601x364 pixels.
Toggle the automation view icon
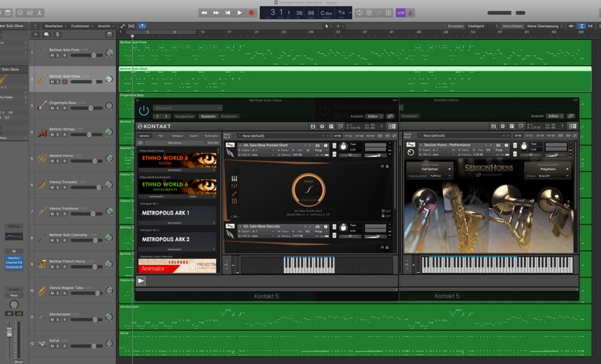coord(122,26)
